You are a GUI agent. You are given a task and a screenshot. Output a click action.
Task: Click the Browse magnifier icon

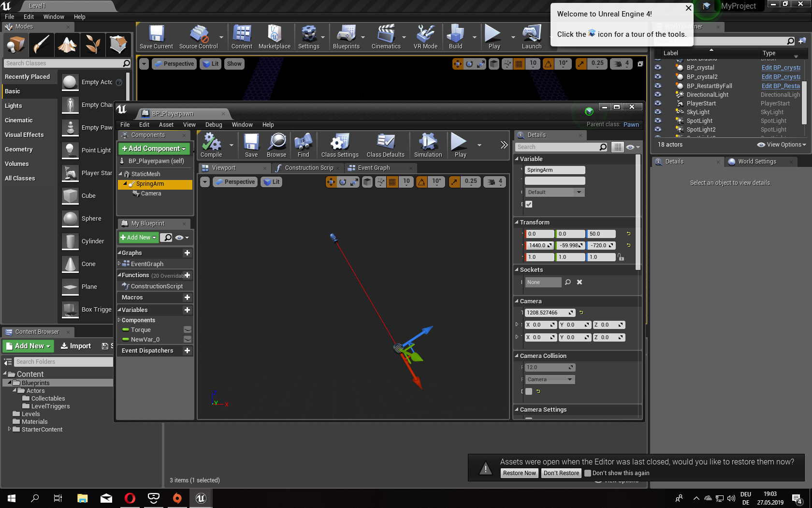click(x=276, y=143)
